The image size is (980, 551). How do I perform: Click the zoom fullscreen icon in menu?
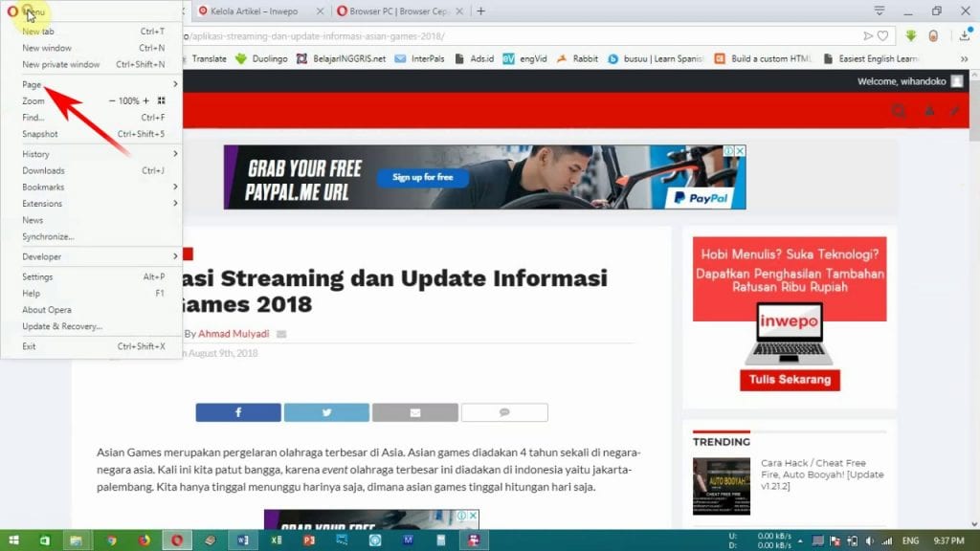pos(161,100)
